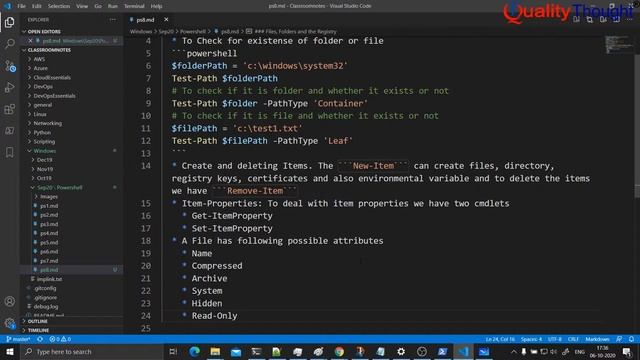Open File Explorer from taskbar
Image resolution: width=640 pixels, height=360 pixels.
(x=215, y=351)
